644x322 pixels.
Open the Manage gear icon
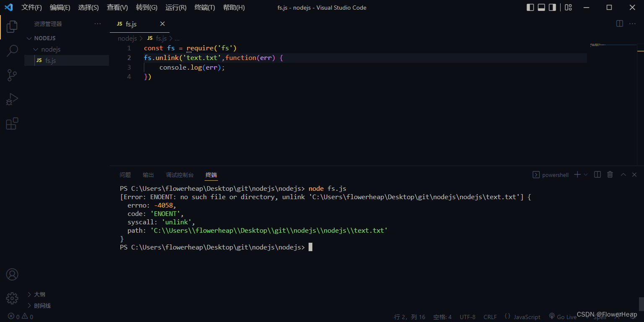12,298
